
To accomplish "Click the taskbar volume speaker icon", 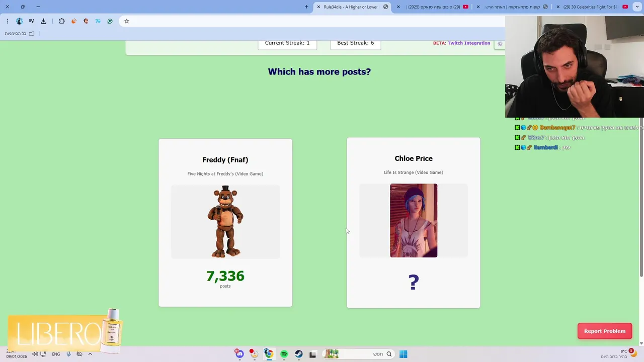I will 35,354.
